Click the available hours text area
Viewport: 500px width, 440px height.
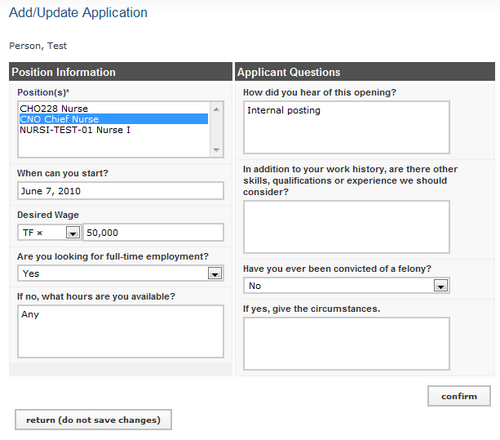120,331
